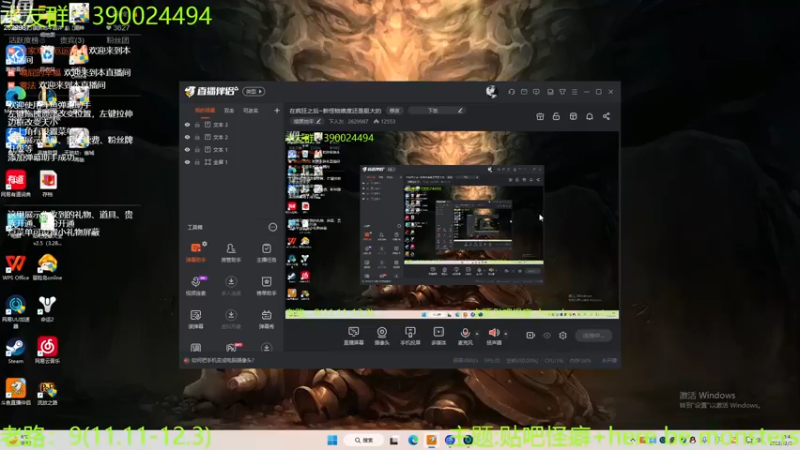Mute the 扬声器 speaker
This screenshot has width=800, height=450.
point(493,336)
